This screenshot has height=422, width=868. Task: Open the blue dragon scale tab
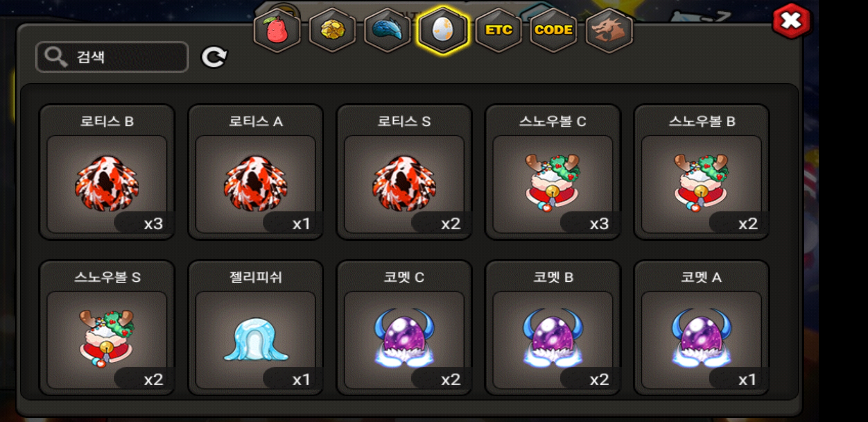pyautogui.click(x=387, y=30)
